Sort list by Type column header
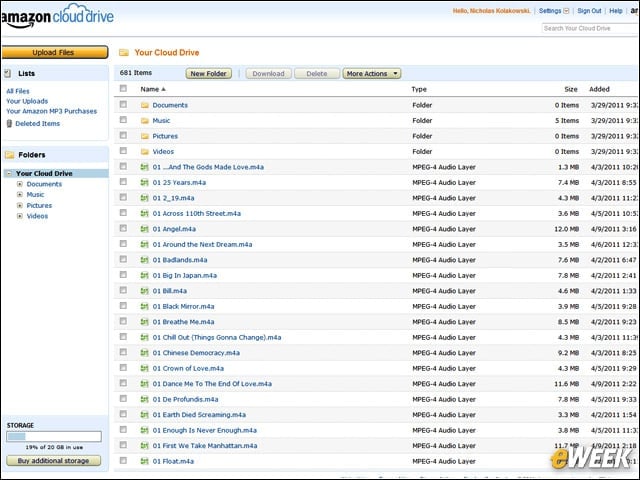 419,89
